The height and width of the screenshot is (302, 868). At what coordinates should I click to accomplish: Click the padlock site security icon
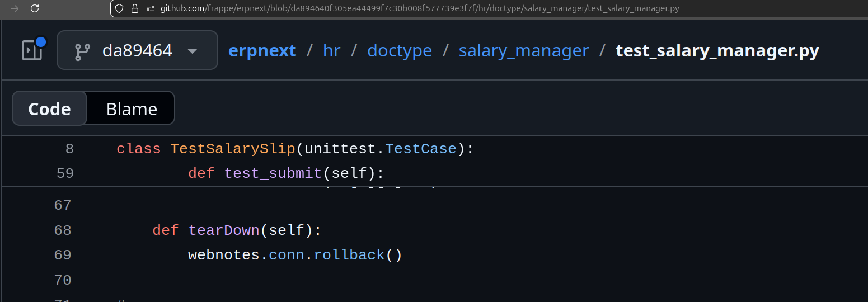(134, 8)
